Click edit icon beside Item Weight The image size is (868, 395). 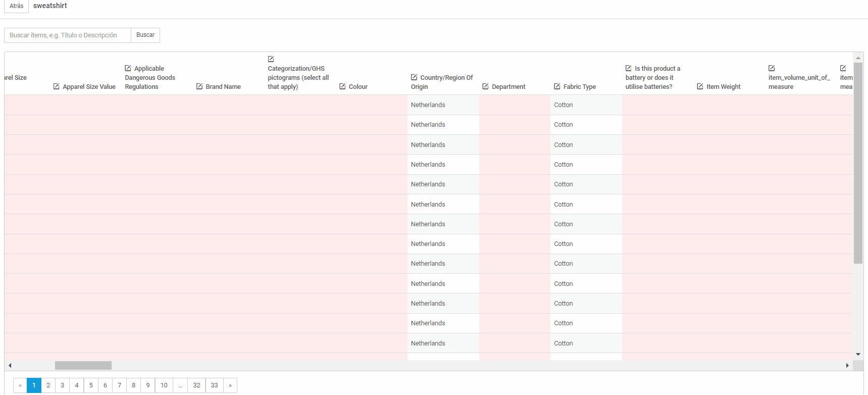700,86
